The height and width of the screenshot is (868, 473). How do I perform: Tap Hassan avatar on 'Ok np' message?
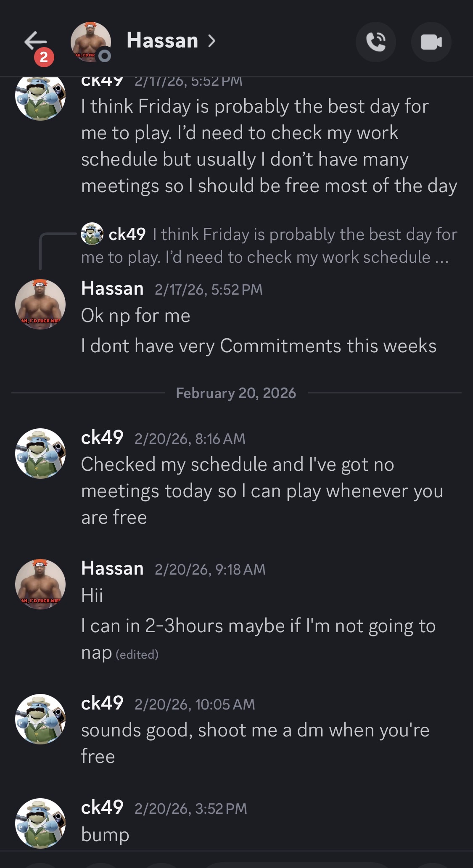click(x=40, y=304)
